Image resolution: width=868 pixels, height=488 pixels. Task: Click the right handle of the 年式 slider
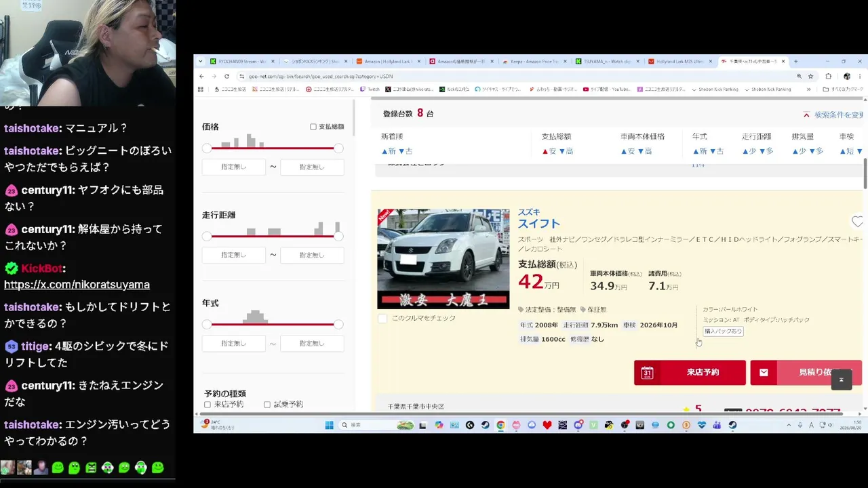[338, 324]
